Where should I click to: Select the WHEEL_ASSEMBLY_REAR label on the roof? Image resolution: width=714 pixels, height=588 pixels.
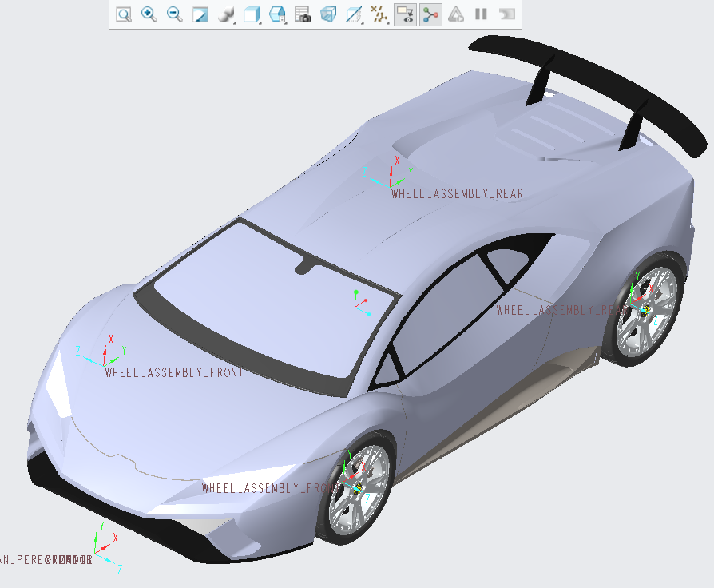pos(457,193)
